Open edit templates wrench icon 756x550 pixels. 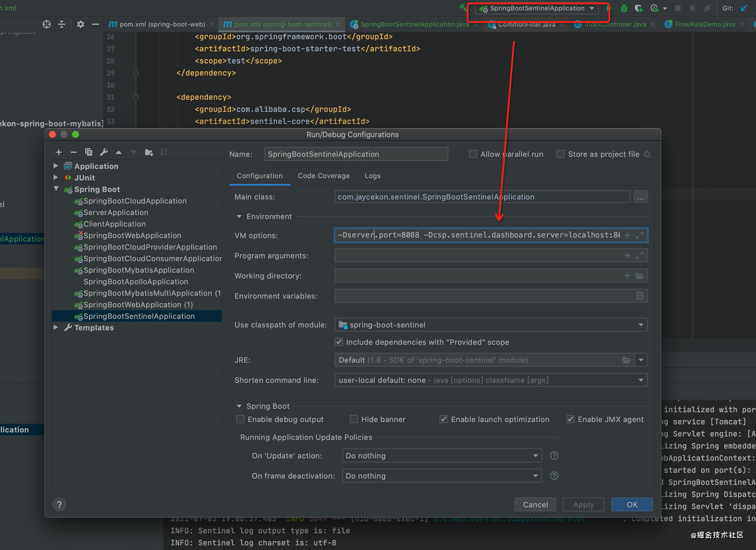pos(104,152)
